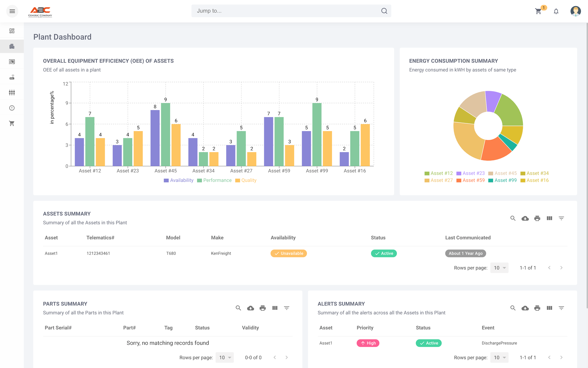The width and height of the screenshot is (588, 368).
Task: Open the user profile avatar
Action: (x=576, y=11)
